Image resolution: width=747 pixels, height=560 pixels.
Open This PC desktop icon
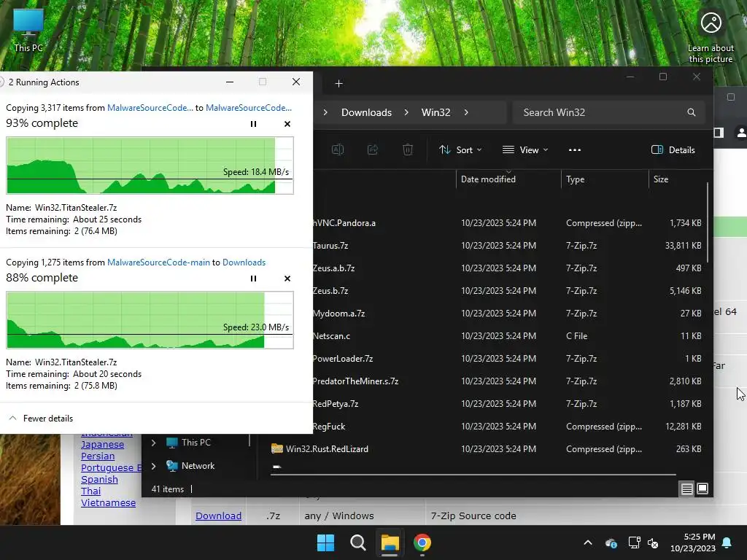[28, 30]
